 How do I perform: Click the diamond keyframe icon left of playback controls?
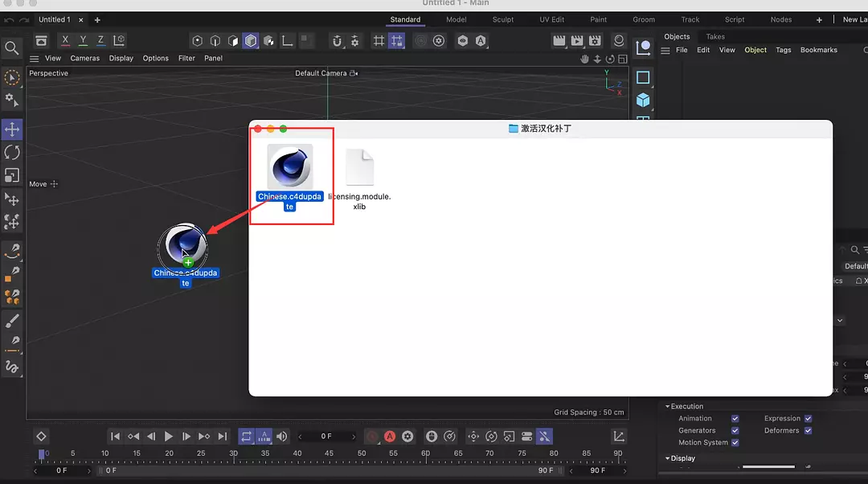pos(41,437)
